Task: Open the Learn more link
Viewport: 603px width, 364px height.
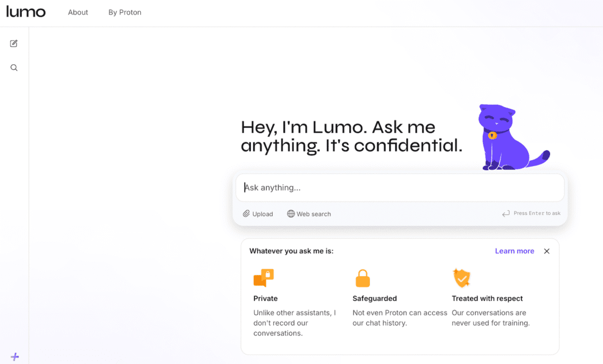Action: pyautogui.click(x=514, y=250)
